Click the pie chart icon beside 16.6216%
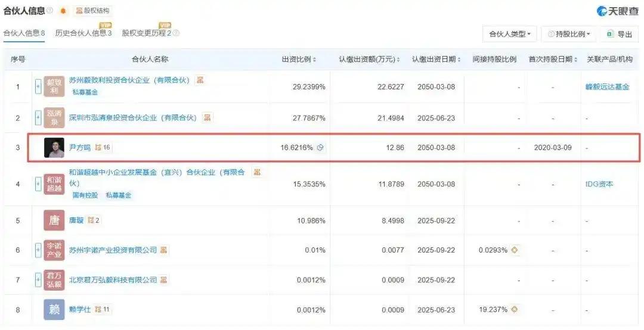The width and height of the screenshot is (644, 330). (321, 148)
